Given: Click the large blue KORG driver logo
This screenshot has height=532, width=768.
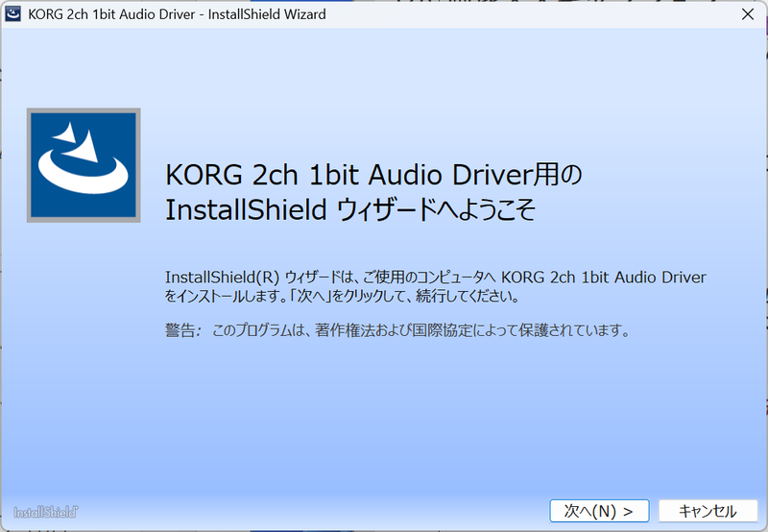Looking at the screenshot, I should coord(84,165).
